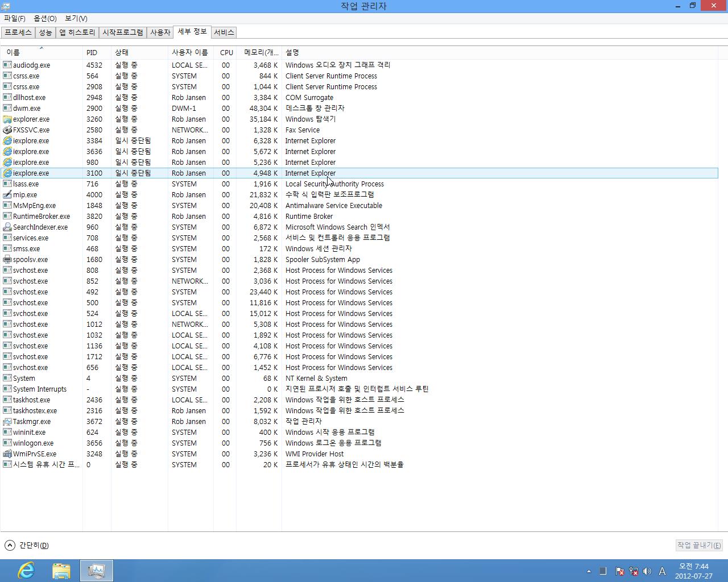
Task: Open the 보기(V) menu
Action: (76, 18)
